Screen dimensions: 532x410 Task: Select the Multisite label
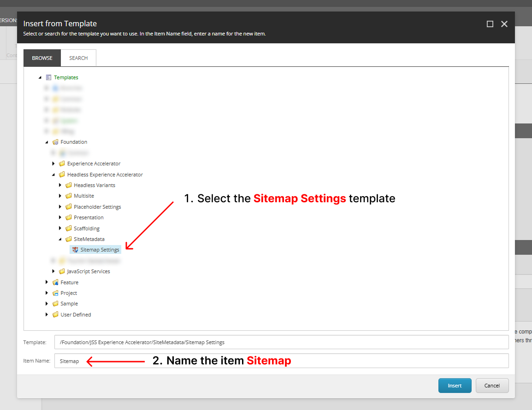84,196
